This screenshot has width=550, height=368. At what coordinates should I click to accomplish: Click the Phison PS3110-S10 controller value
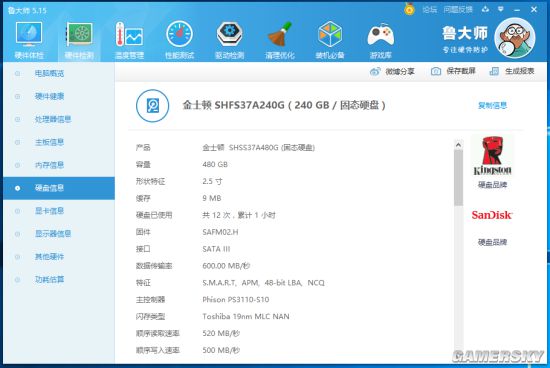236,300
